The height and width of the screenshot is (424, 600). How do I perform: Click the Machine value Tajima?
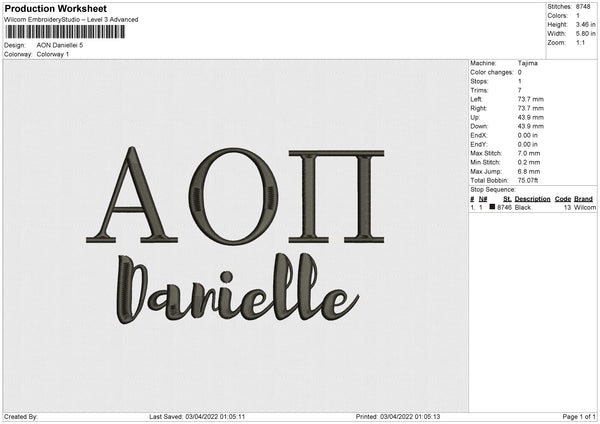(x=528, y=63)
